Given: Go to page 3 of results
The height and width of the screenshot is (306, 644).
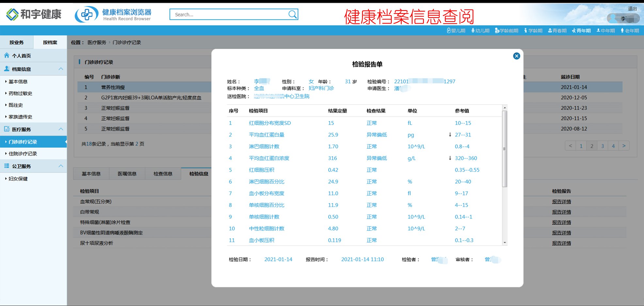Looking at the screenshot, I should tap(603, 146).
